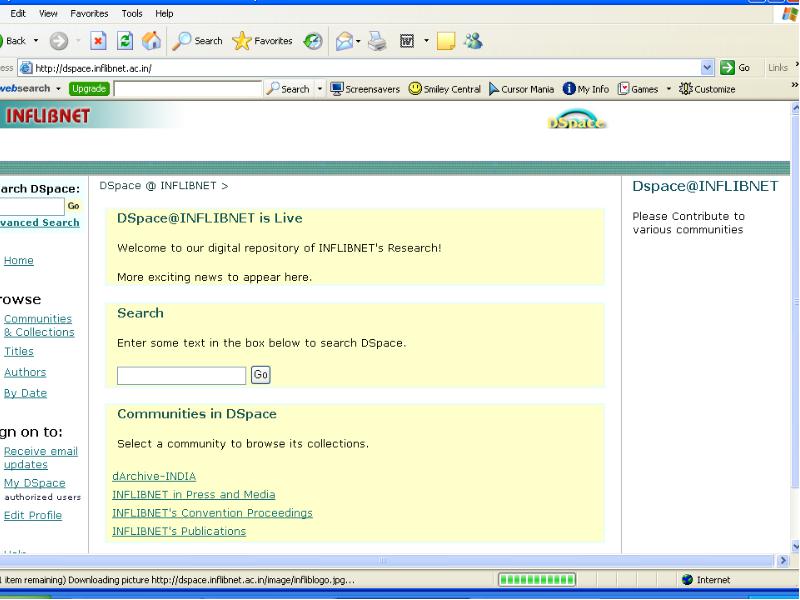This screenshot has width=800, height=600.
Task: Open the Edit button dropdown arrow
Action: click(x=426, y=41)
